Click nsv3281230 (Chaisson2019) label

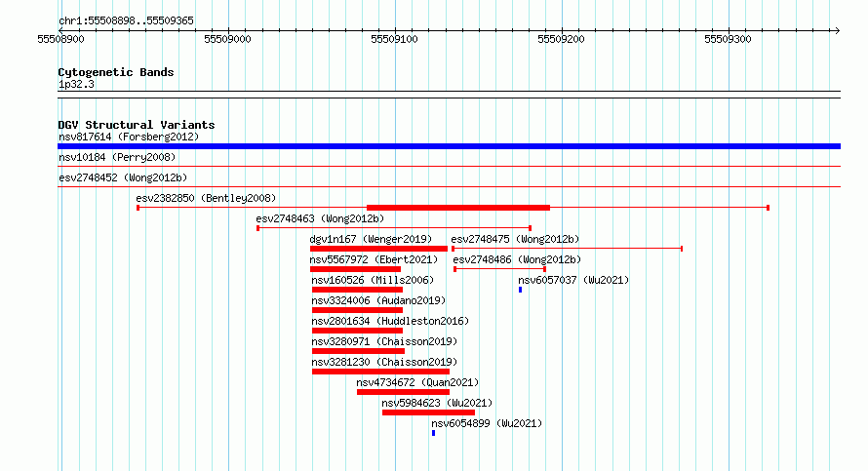384,362
